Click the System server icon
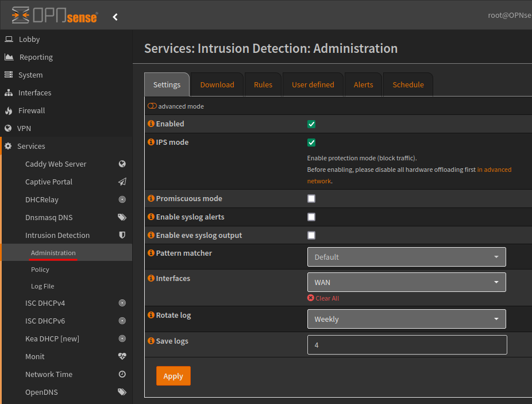 tap(9, 75)
